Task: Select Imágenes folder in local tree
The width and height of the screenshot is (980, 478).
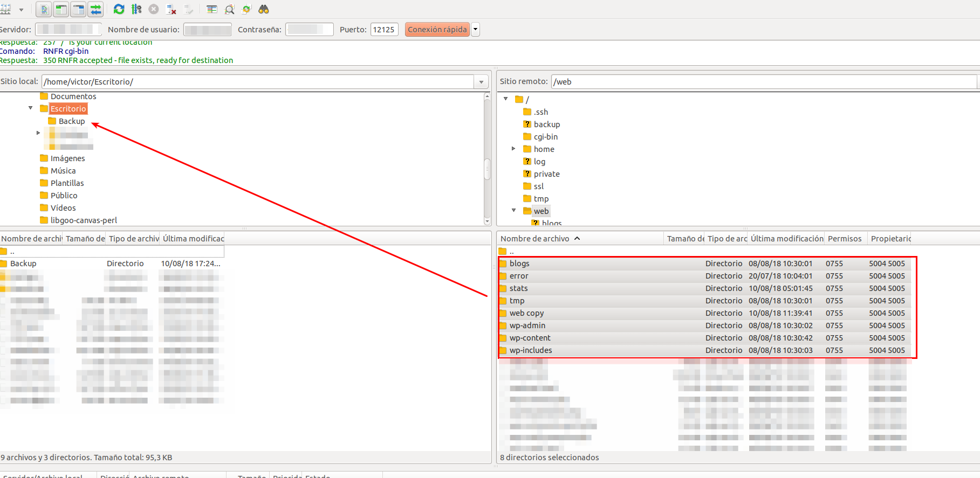Action: [x=67, y=158]
